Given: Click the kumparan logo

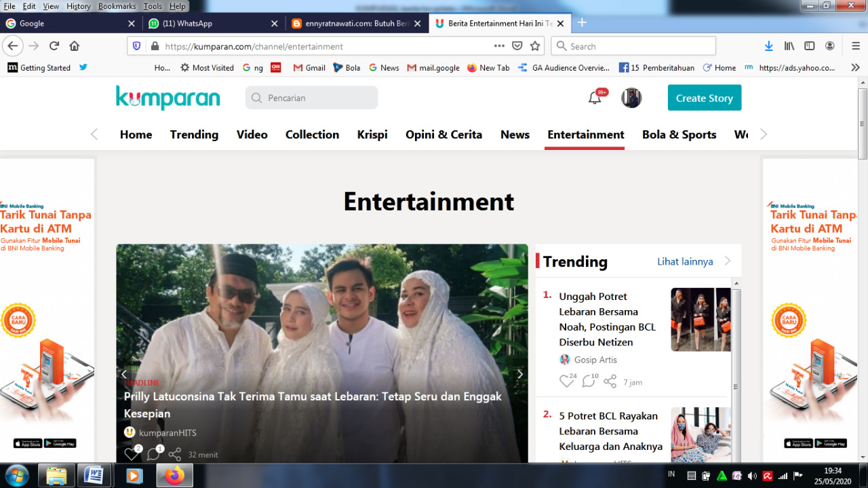Looking at the screenshot, I should click(167, 97).
